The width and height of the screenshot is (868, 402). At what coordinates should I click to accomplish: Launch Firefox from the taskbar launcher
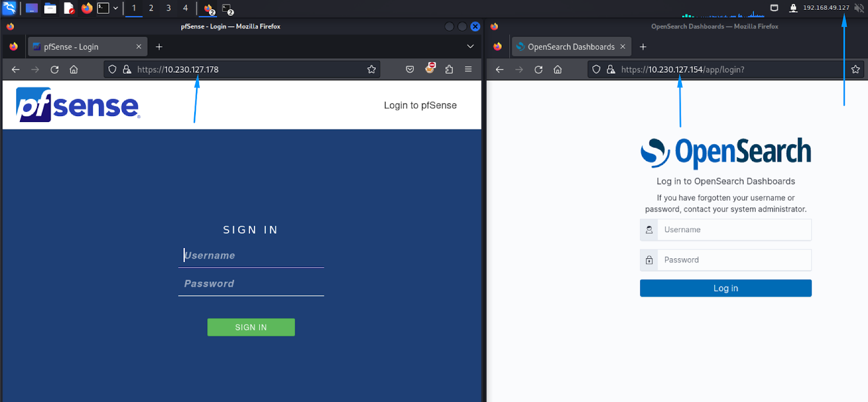(x=87, y=8)
